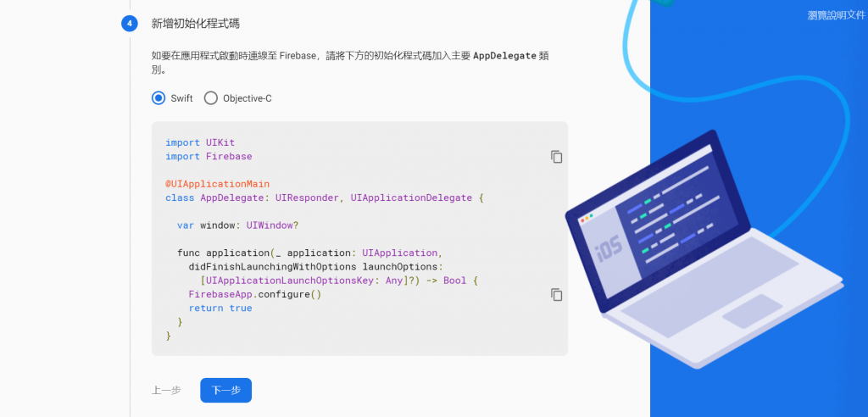This screenshot has height=417, width=868.
Task: Click the '[UIApplicationLaunchOptionsKey: Any]?' code line
Action: (339, 281)
